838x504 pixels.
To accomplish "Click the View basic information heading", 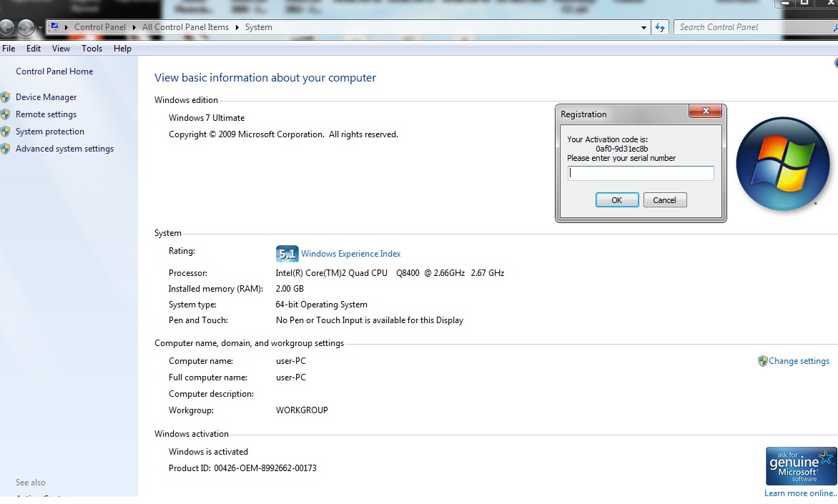I will (x=265, y=78).
